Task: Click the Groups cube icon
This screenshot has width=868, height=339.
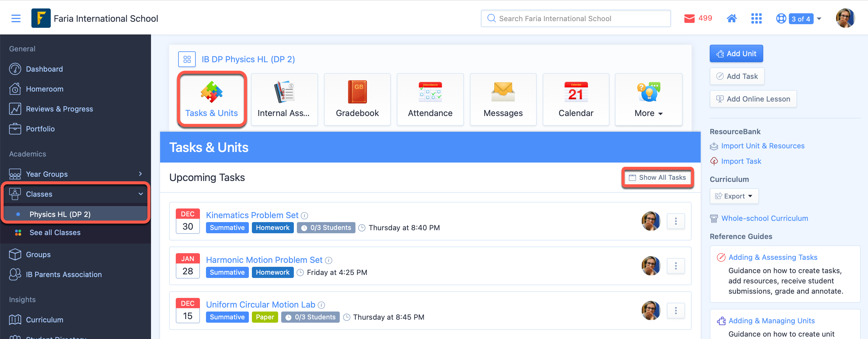Action: pos(15,254)
